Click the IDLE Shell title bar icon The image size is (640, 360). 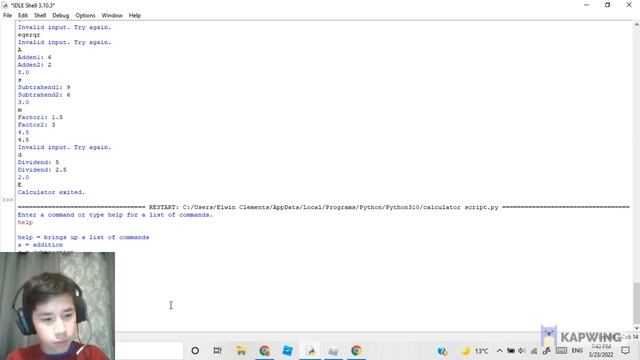[4, 5]
